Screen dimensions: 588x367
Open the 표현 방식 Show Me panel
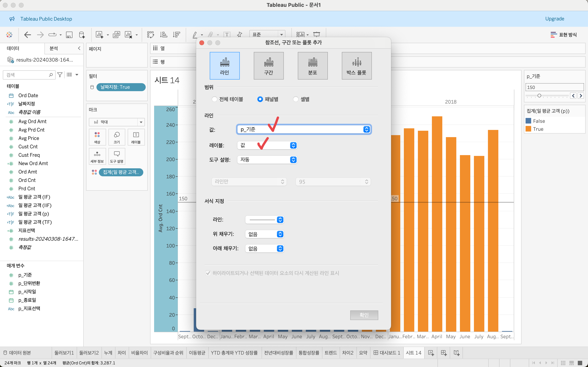563,35
